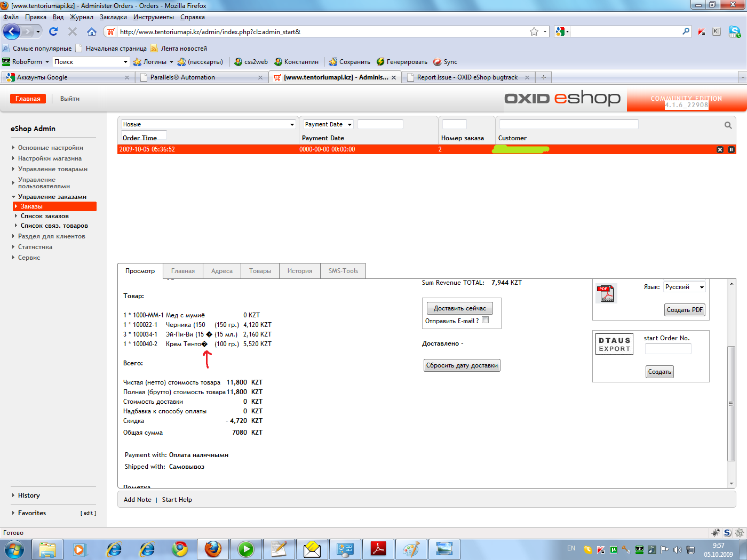Click the pause icon on order row
The image size is (747, 560).
click(x=731, y=150)
